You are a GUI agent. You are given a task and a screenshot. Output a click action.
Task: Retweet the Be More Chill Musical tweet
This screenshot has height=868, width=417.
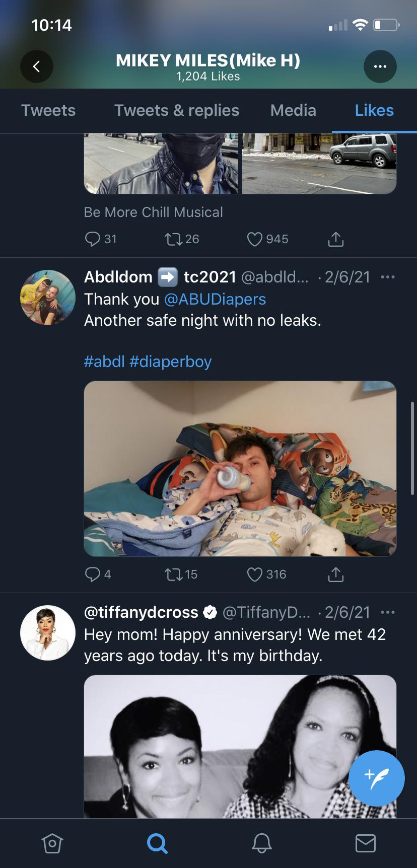(x=174, y=239)
